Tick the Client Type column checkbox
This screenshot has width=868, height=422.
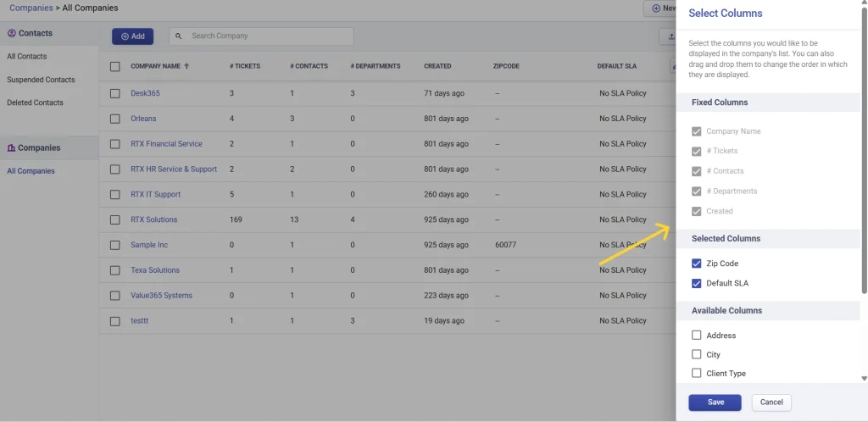[697, 373]
